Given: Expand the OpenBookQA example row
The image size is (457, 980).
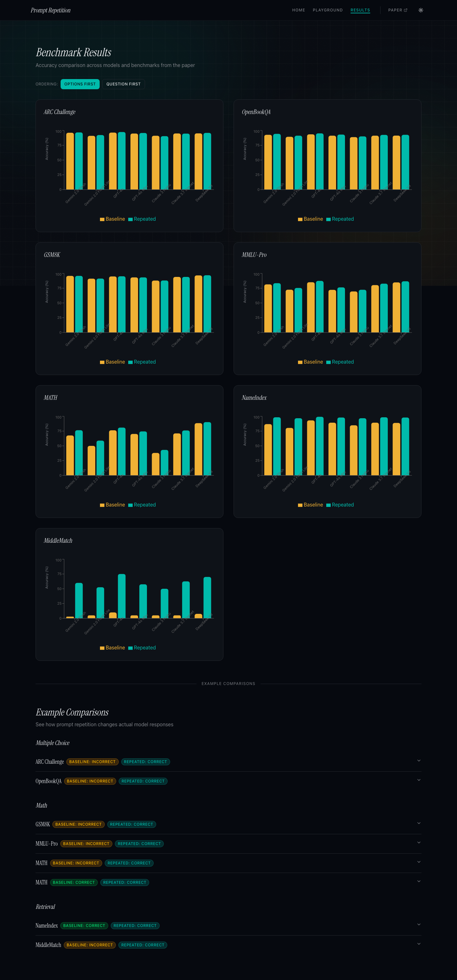Looking at the screenshot, I should point(419,780).
